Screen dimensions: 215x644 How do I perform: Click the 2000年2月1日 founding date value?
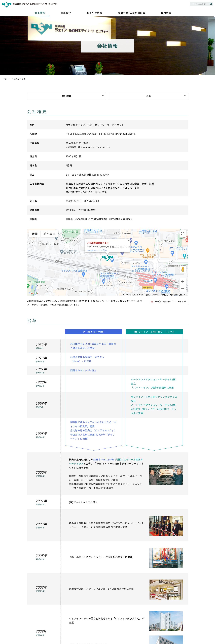tap(73, 156)
